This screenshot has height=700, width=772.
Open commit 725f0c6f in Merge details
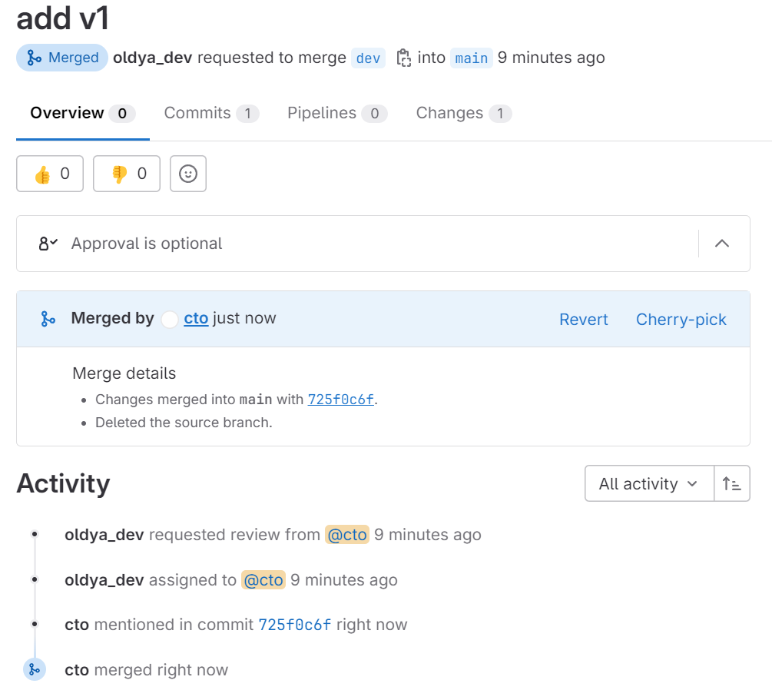[x=341, y=400]
